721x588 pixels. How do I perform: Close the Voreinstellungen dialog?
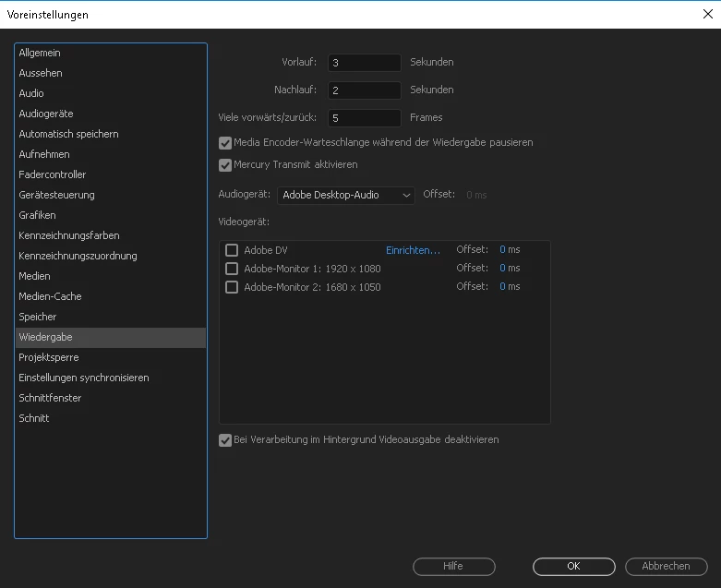click(x=708, y=14)
